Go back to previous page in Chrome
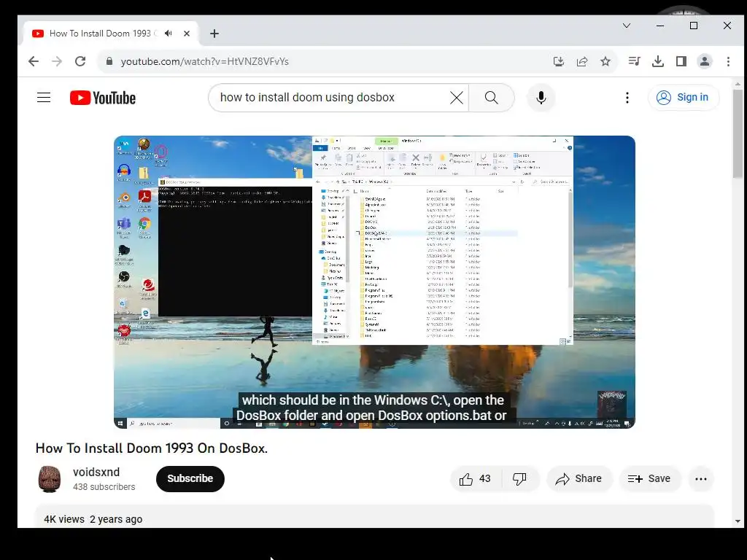Viewport: 747px width, 560px height. point(34,61)
